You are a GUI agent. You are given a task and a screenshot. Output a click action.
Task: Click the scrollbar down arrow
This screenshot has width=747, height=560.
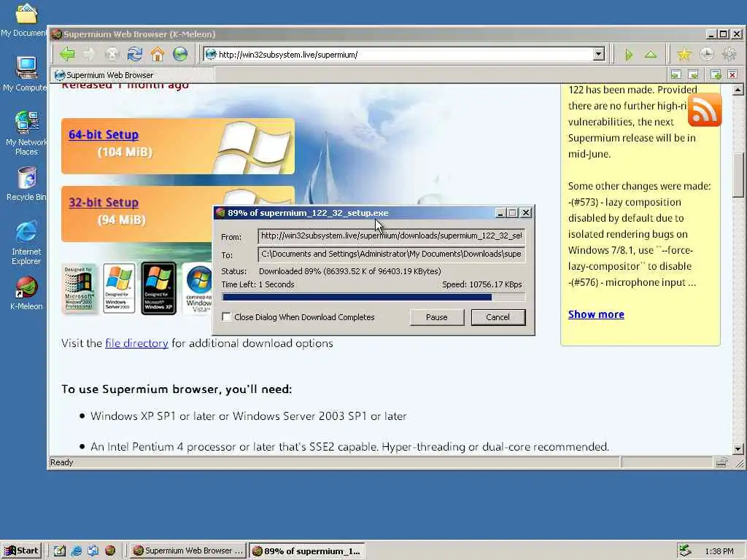coord(738,448)
